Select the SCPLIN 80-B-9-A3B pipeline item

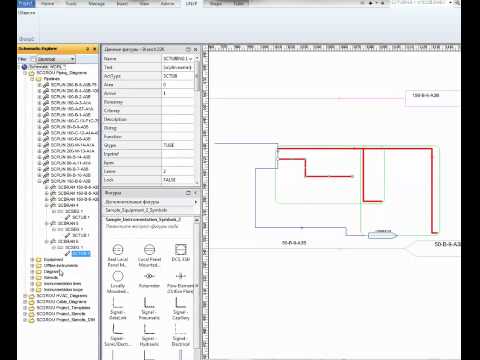pos(69,127)
